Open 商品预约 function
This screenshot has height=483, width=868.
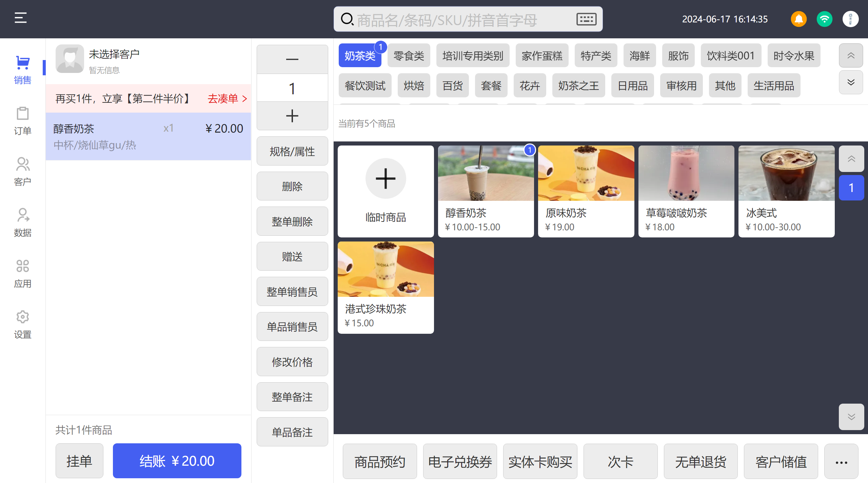point(380,462)
